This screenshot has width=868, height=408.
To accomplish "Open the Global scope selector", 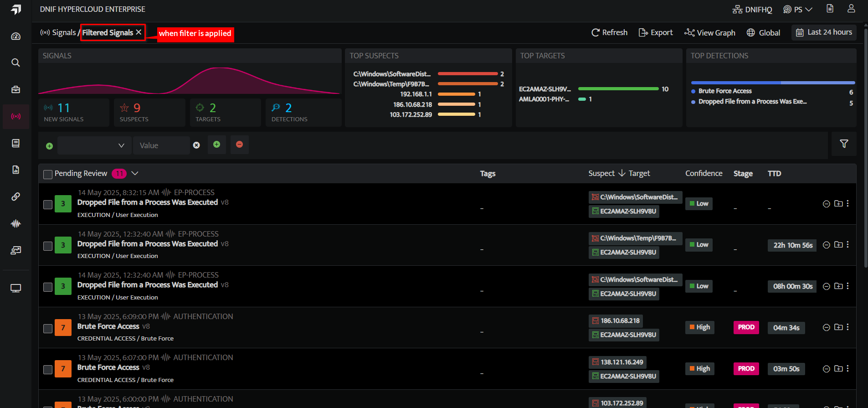I will (764, 33).
